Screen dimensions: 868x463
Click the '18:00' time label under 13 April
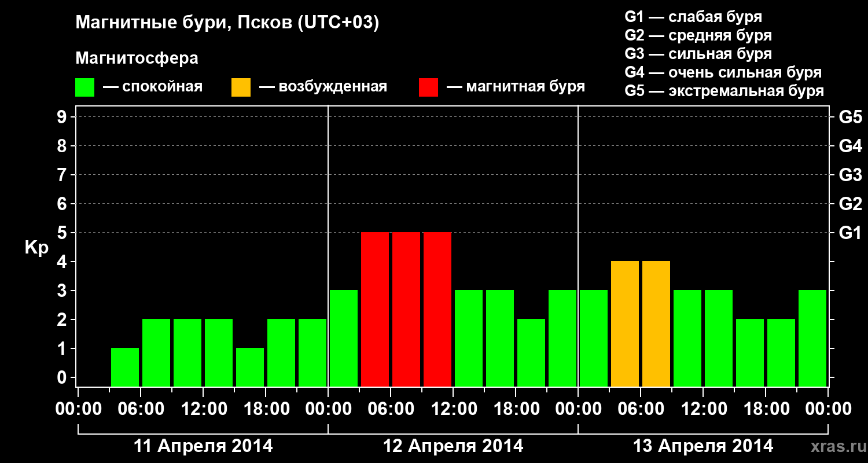tap(766, 409)
